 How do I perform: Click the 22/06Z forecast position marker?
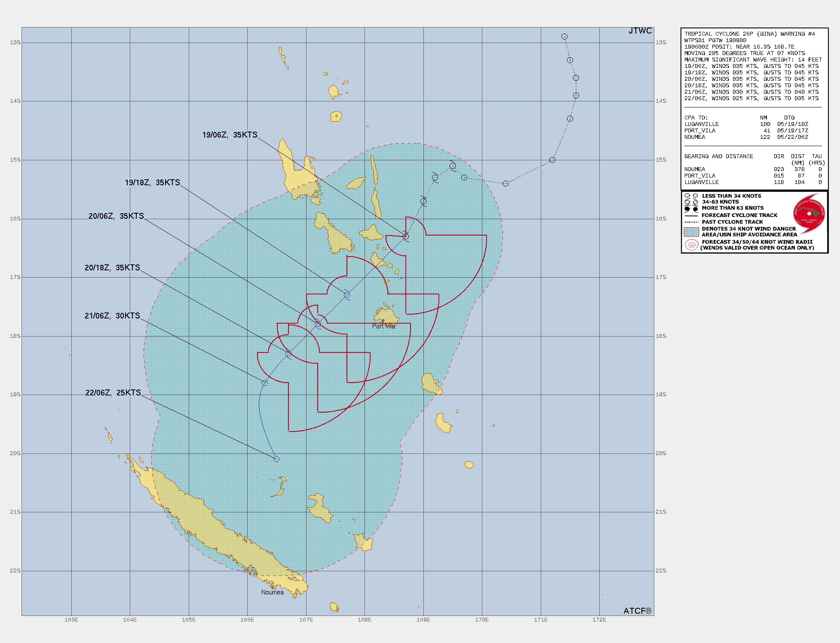276,459
